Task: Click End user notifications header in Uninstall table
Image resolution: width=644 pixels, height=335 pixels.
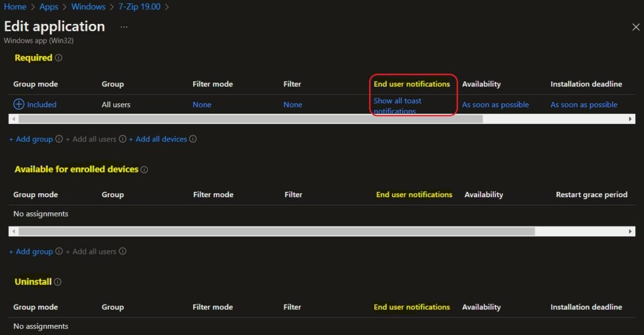Action: click(411, 307)
